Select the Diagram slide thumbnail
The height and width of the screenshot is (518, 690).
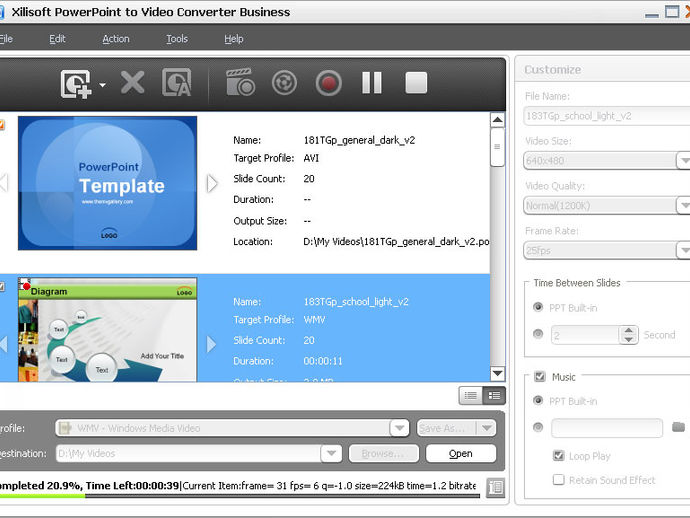107,330
